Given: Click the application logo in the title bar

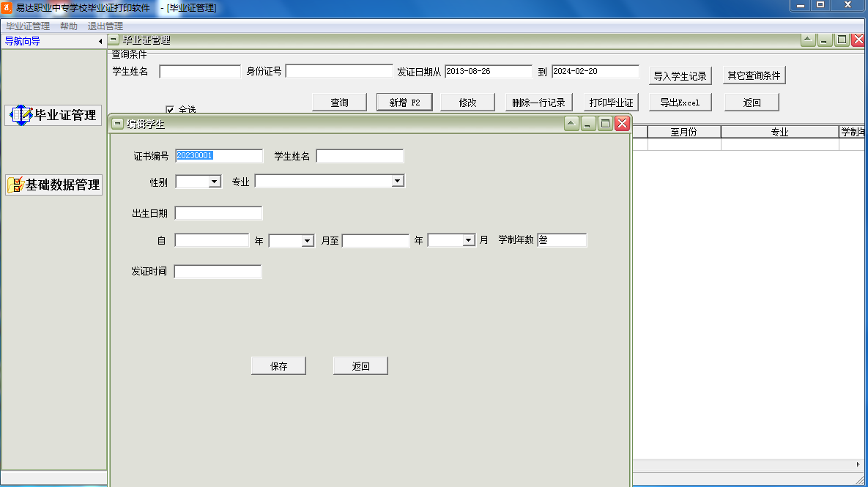Looking at the screenshot, I should (7, 8).
